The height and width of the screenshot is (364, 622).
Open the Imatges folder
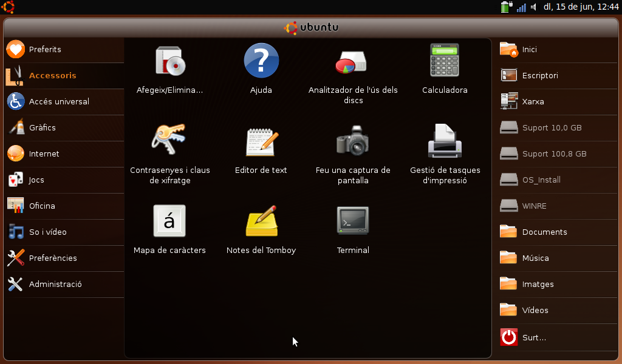558,285
